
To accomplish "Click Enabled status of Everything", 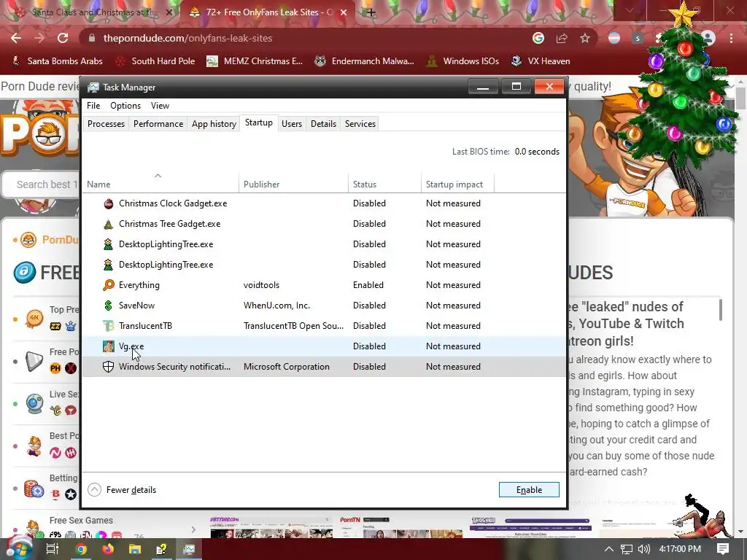I will coord(368,285).
